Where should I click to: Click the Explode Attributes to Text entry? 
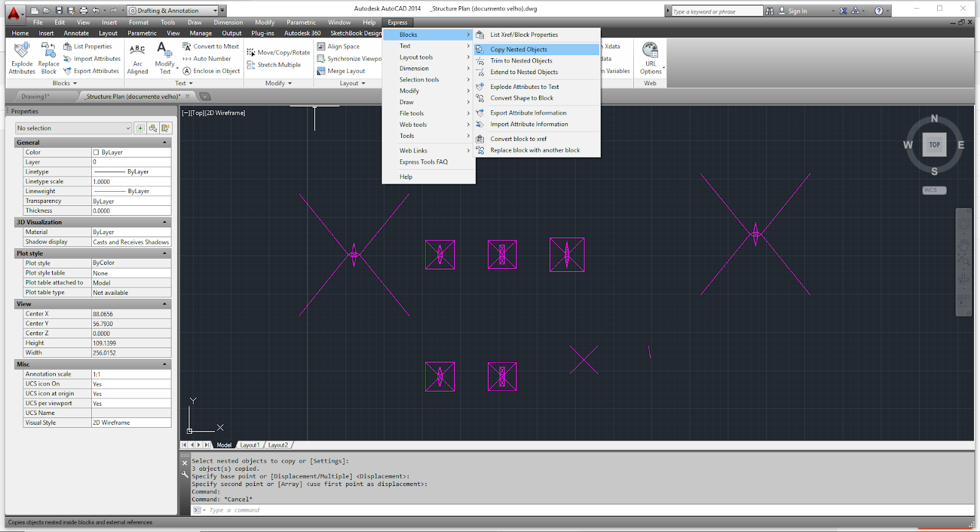(537, 87)
